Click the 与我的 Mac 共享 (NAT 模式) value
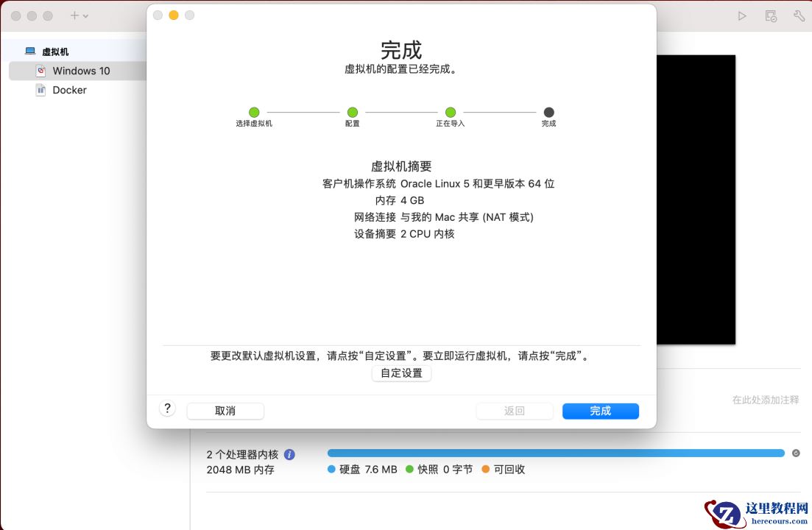The width and height of the screenshot is (812, 530). click(467, 217)
